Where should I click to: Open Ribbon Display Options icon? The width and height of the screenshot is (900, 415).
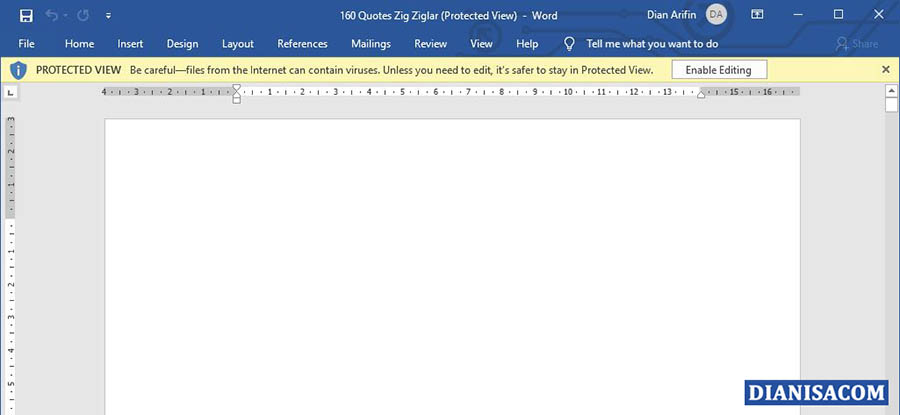757,15
